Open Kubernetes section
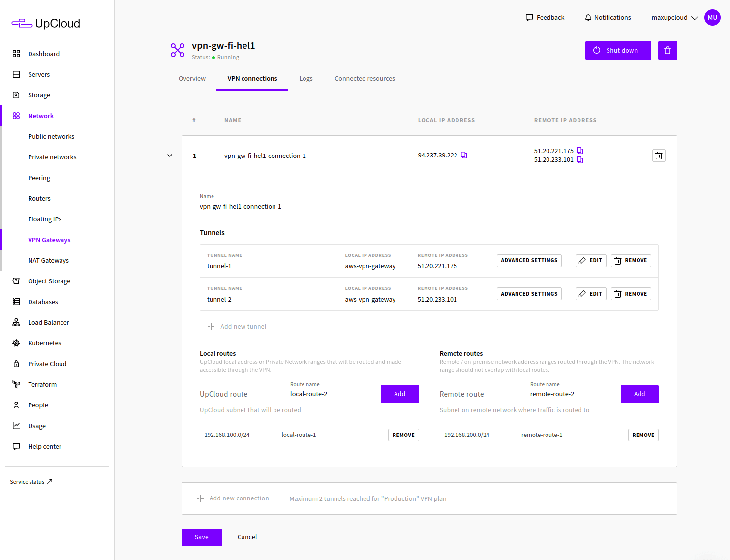Image resolution: width=730 pixels, height=560 pixels. tap(44, 343)
